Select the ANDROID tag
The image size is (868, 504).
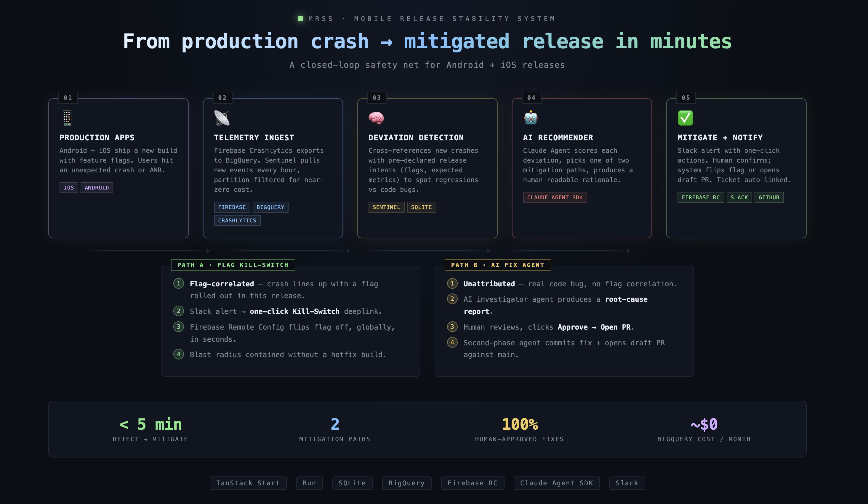point(97,188)
